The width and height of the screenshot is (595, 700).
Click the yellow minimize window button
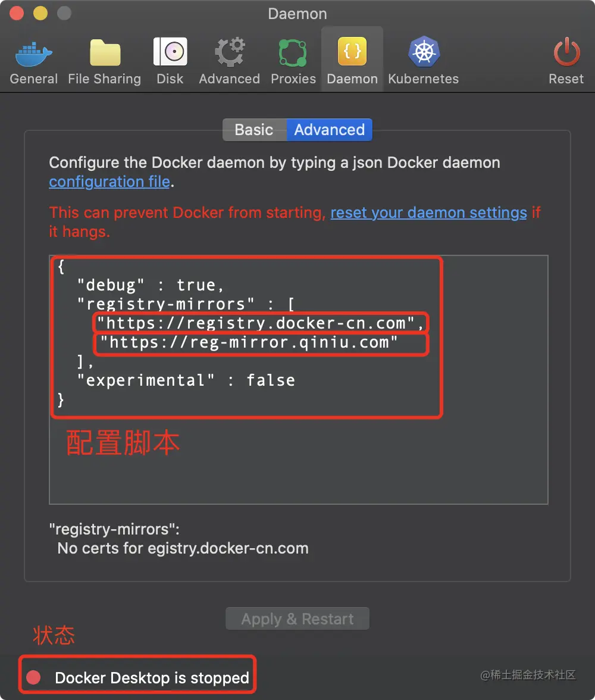click(40, 13)
